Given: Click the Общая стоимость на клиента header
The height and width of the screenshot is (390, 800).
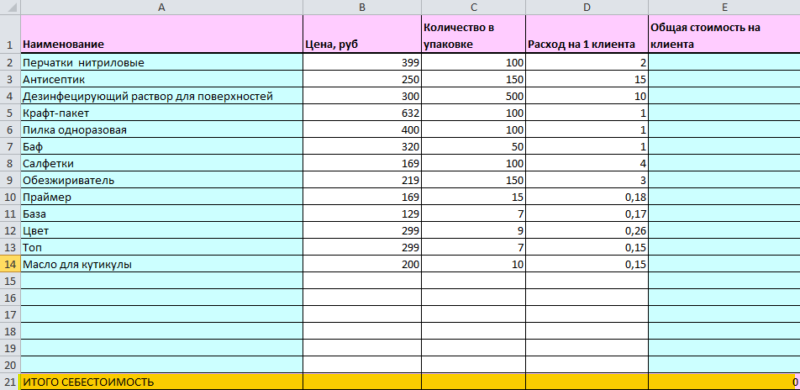Looking at the screenshot, I should pos(724,34).
